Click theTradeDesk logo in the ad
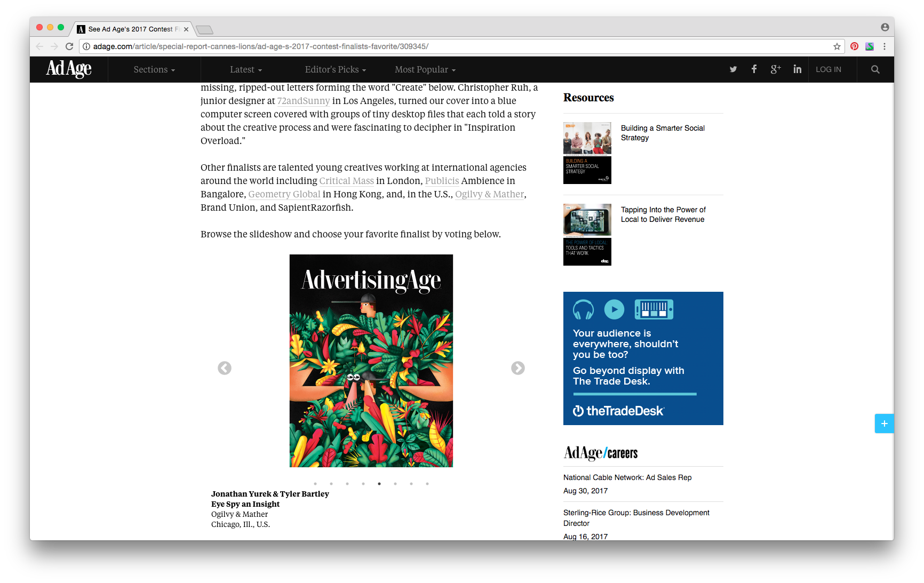The height and width of the screenshot is (583, 924). [x=618, y=411]
